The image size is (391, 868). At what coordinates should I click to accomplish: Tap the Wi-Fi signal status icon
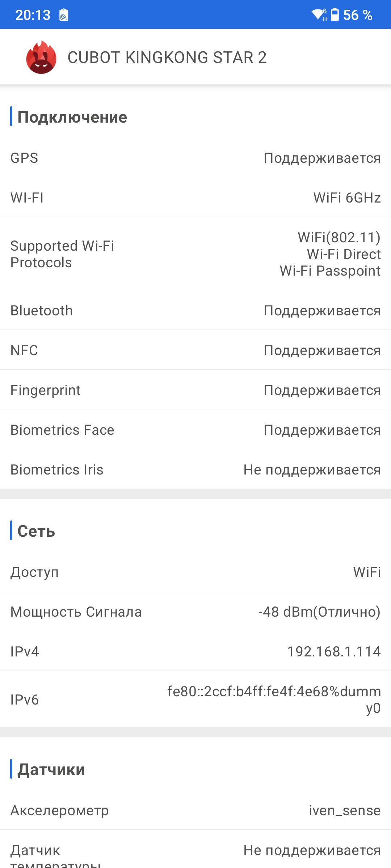(319, 15)
